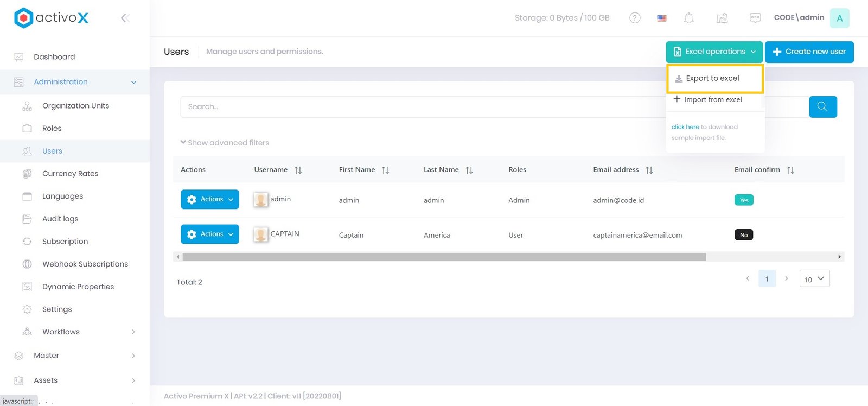Click the 'click here' sample file link
The height and width of the screenshot is (406, 868).
(685, 127)
